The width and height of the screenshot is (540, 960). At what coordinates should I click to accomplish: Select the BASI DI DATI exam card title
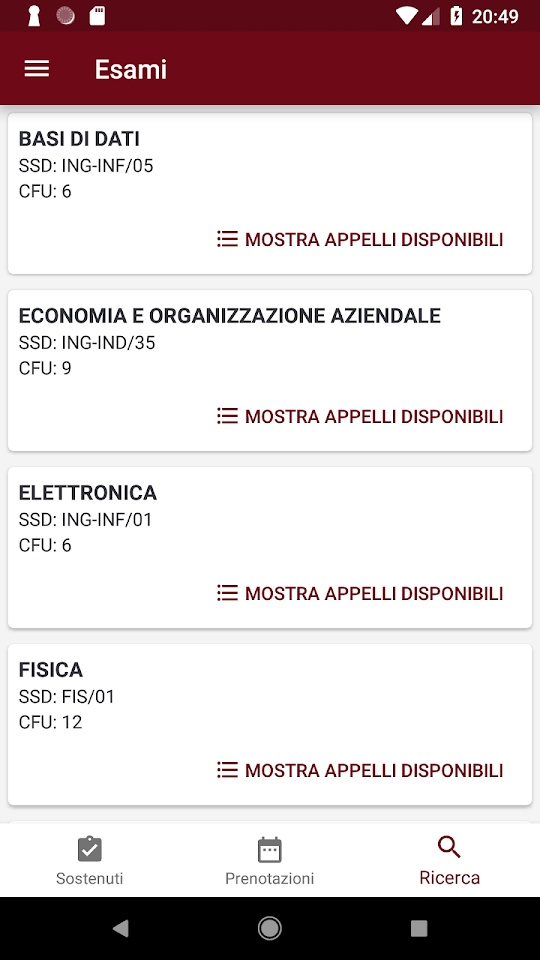[79, 139]
